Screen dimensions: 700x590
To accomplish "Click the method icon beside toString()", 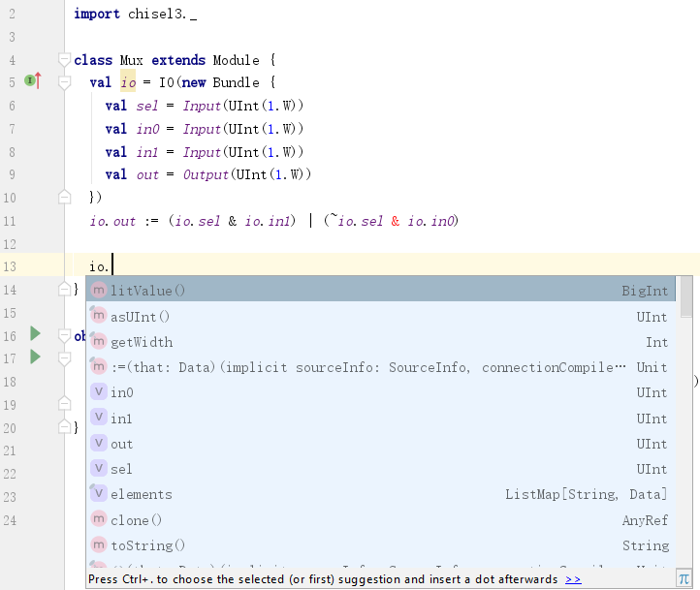I will coord(98,544).
